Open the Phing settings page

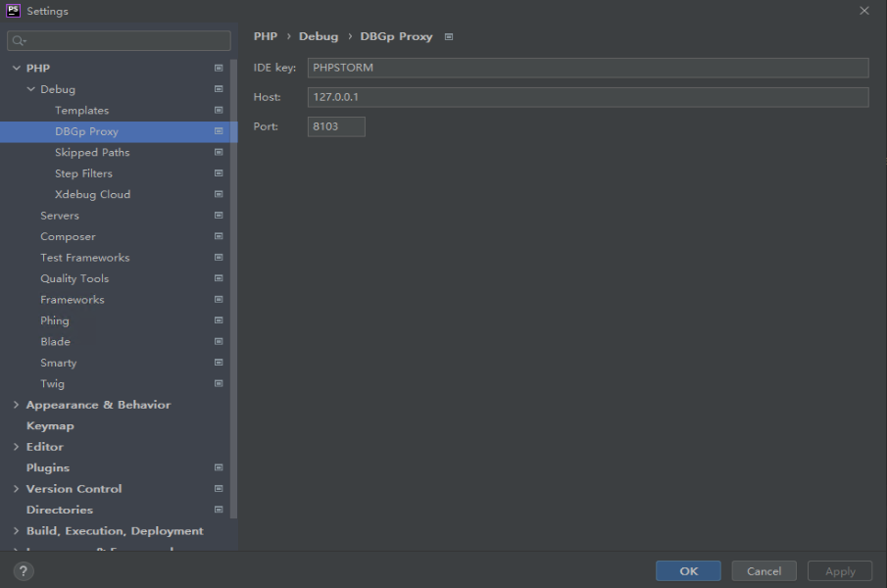(x=54, y=320)
